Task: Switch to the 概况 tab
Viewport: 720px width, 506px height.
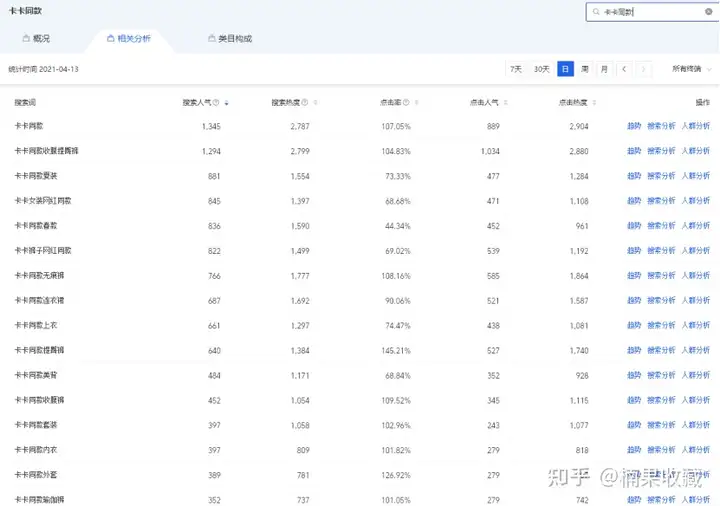Action: coord(36,39)
